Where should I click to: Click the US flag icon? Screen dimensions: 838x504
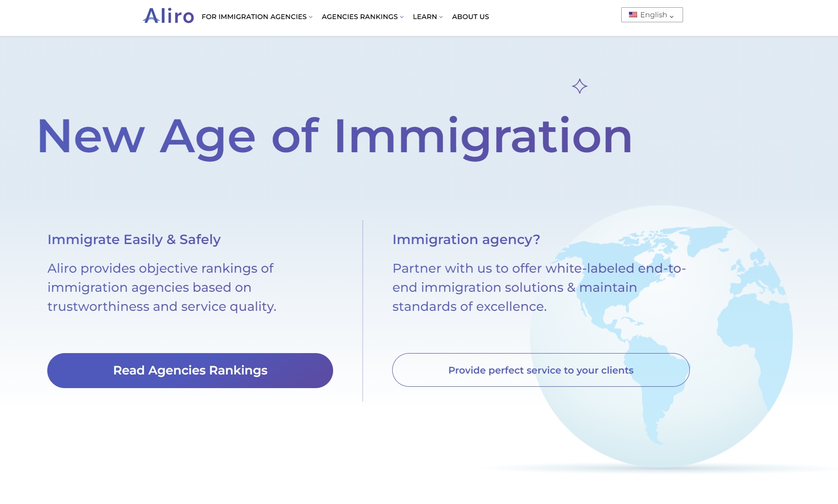point(633,15)
